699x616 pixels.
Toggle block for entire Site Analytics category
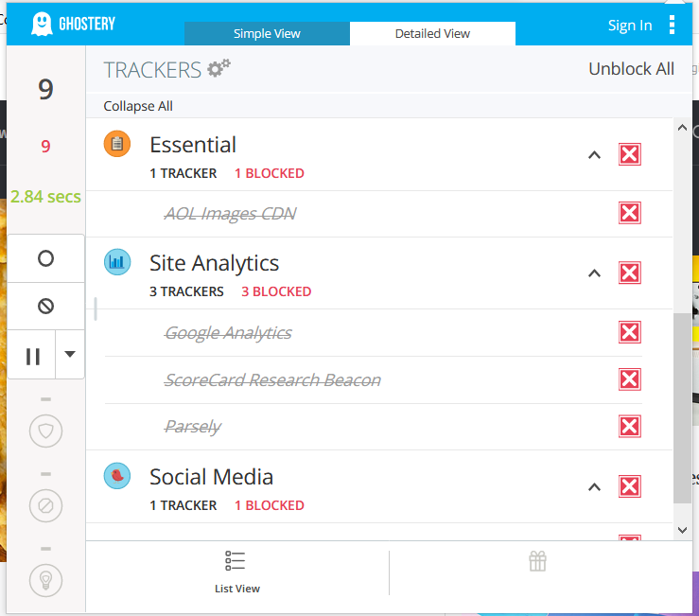click(x=629, y=273)
